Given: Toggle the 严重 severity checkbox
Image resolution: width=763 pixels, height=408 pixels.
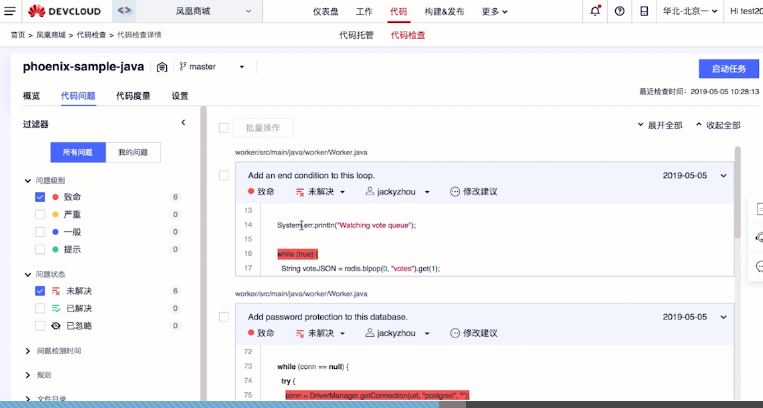Looking at the screenshot, I should click(x=40, y=214).
